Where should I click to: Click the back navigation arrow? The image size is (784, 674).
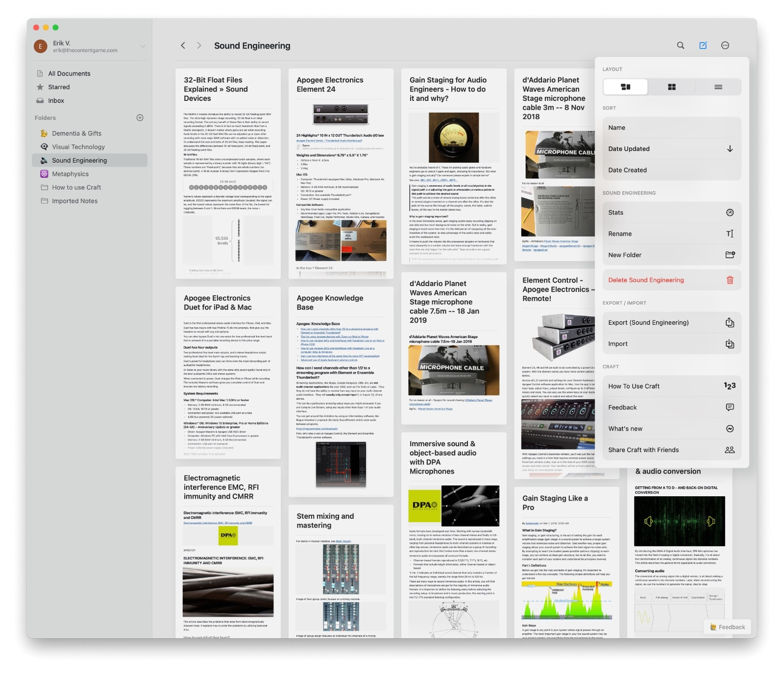pyautogui.click(x=183, y=46)
